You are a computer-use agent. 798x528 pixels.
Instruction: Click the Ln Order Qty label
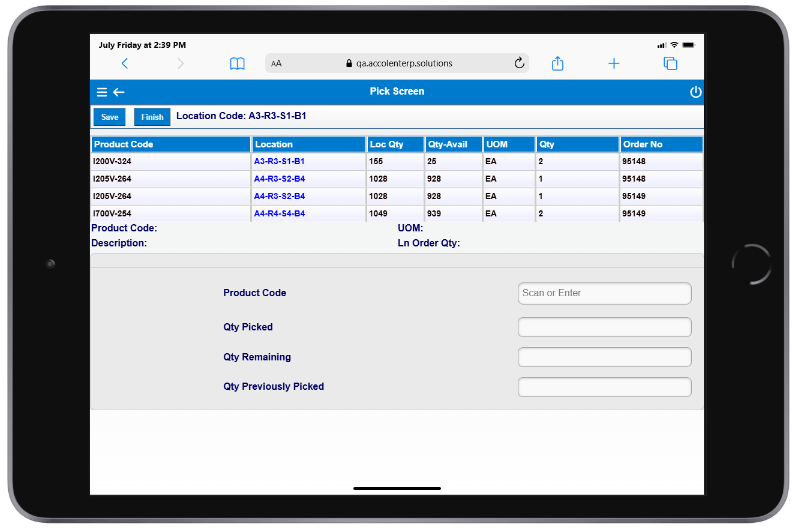point(429,243)
